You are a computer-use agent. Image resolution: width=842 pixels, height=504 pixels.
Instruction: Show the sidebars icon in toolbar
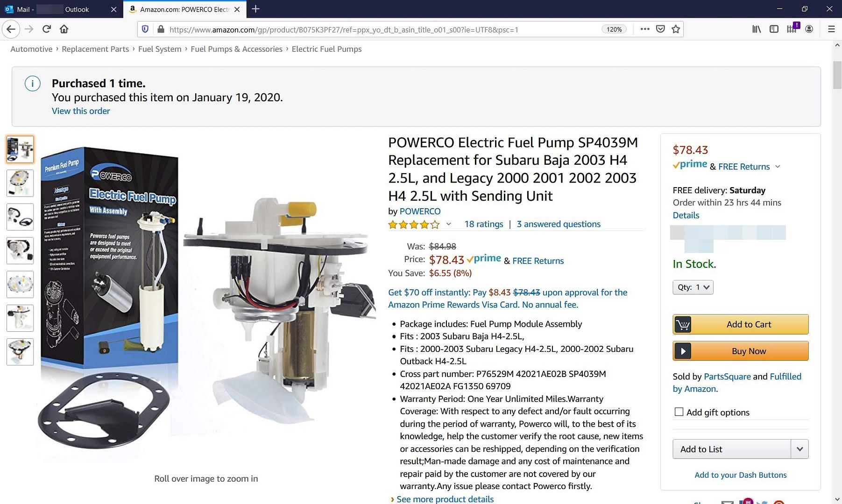pyautogui.click(x=774, y=29)
